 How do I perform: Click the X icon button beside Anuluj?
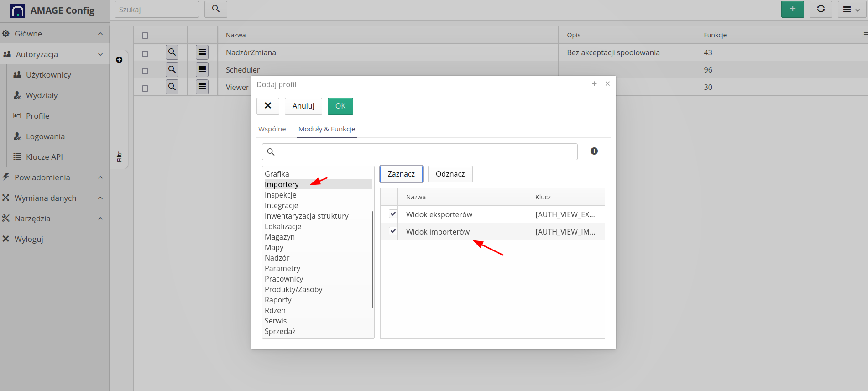[268, 106]
